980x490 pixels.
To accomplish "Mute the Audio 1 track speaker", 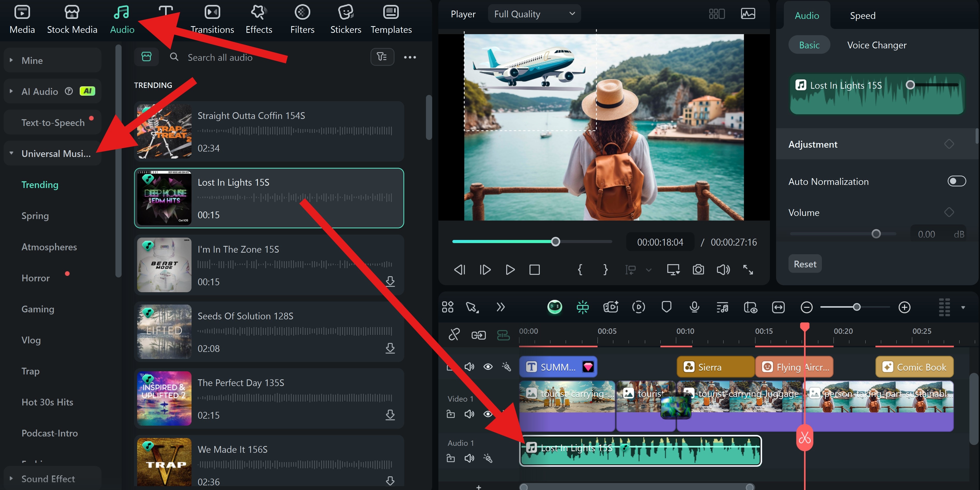I will [x=469, y=458].
